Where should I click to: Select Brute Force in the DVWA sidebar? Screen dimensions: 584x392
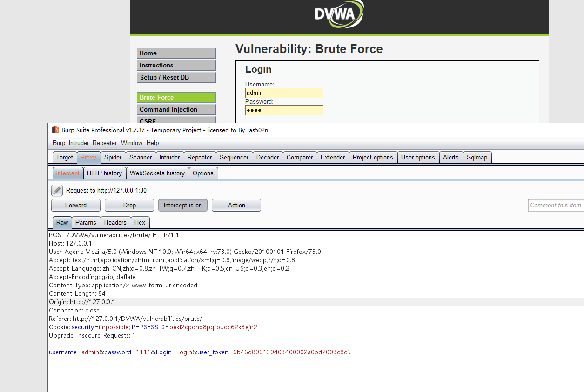click(x=176, y=97)
